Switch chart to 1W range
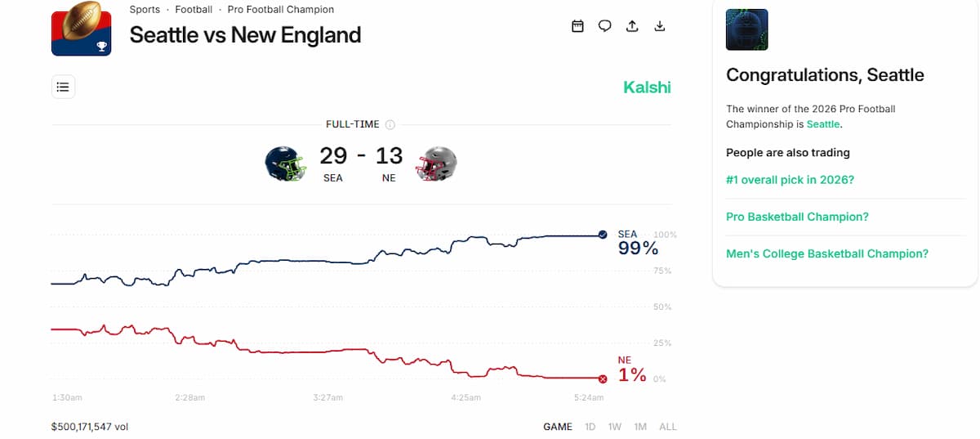The image size is (980, 439). [x=615, y=427]
